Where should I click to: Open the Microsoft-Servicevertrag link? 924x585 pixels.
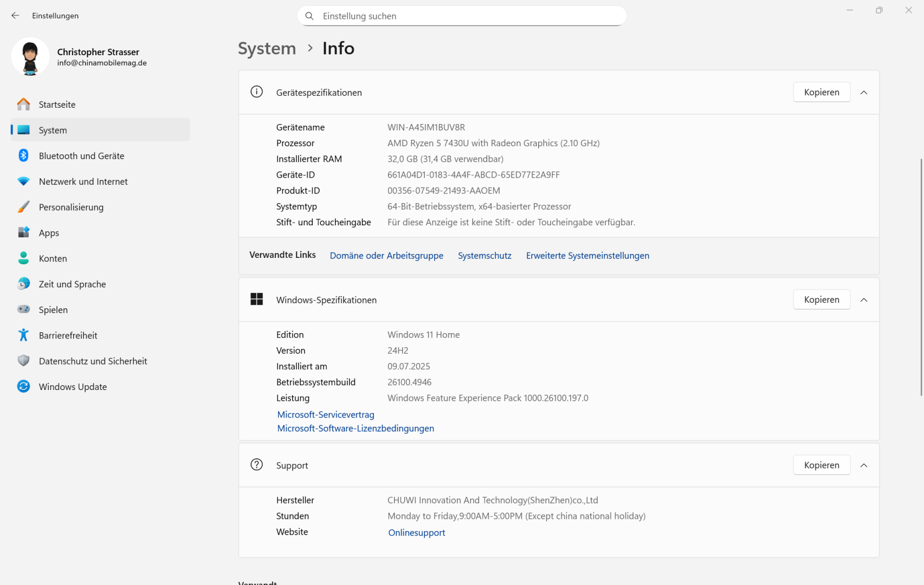[x=326, y=414]
